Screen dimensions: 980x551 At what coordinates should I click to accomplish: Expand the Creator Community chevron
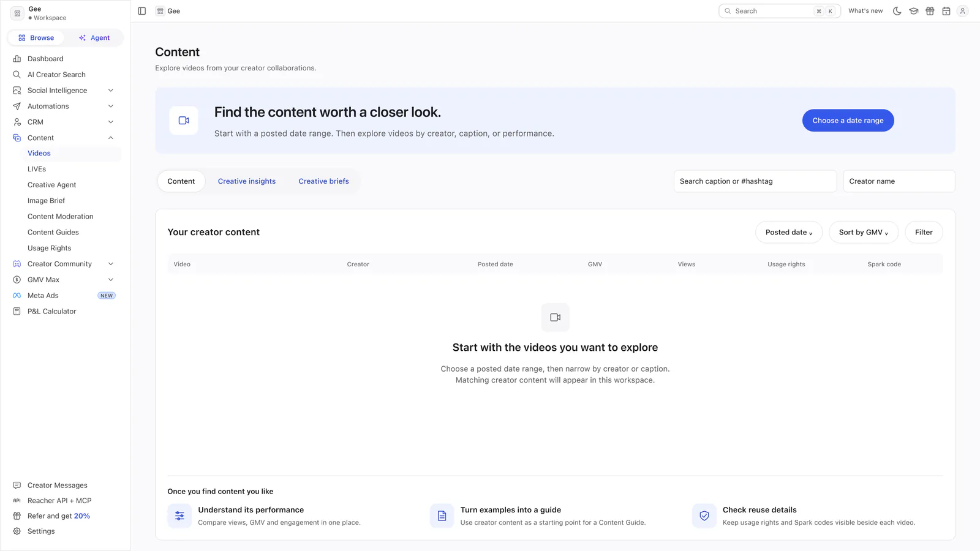(111, 264)
